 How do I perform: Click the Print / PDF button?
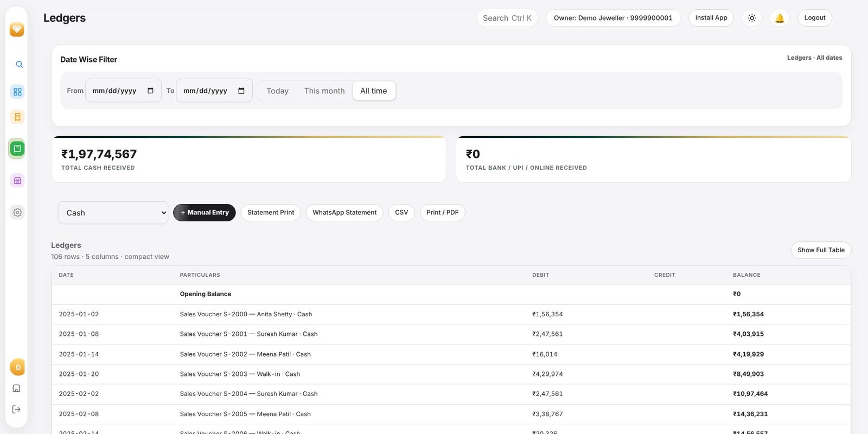pyautogui.click(x=442, y=213)
